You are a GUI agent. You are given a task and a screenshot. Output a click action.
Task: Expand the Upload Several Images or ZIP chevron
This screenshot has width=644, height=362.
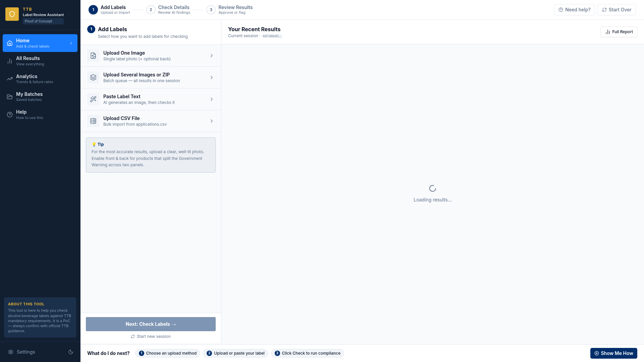pyautogui.click(x=212, y=77)
